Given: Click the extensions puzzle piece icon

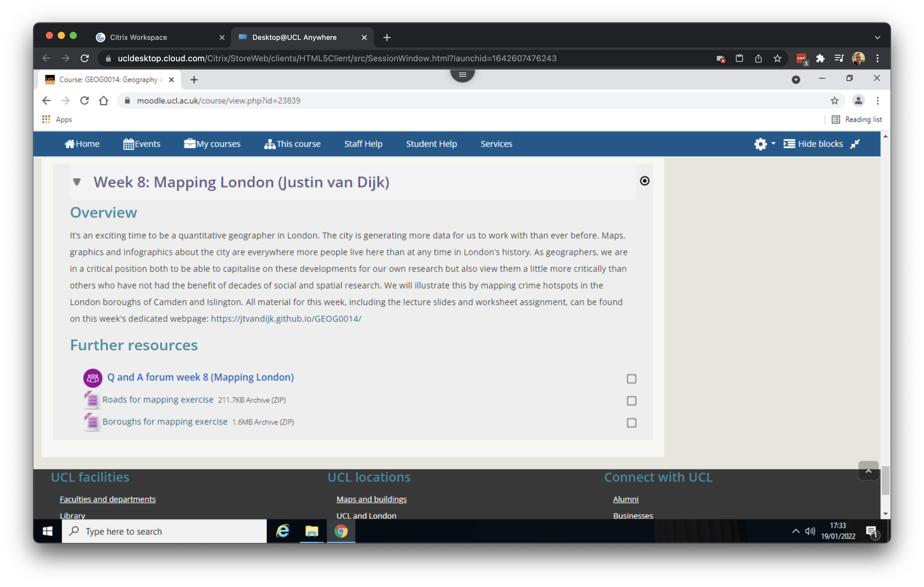Looking at the screenshot, I should pyautogui.click(x=820, y=58).
